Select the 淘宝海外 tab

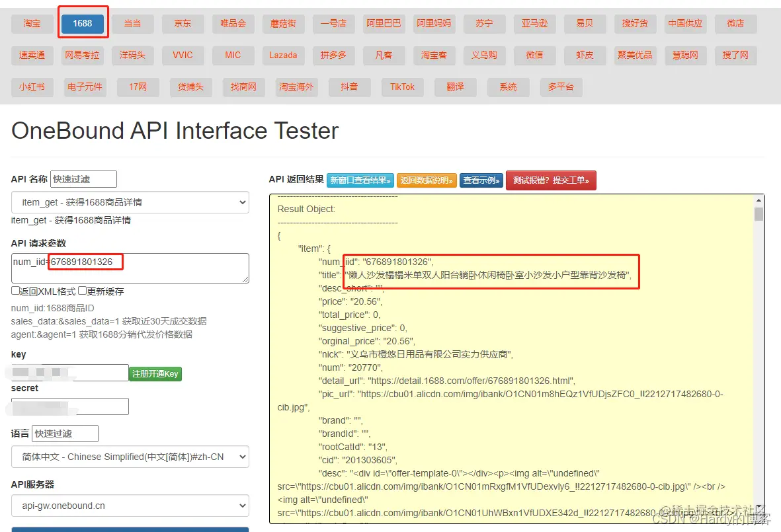pos(296,87)
